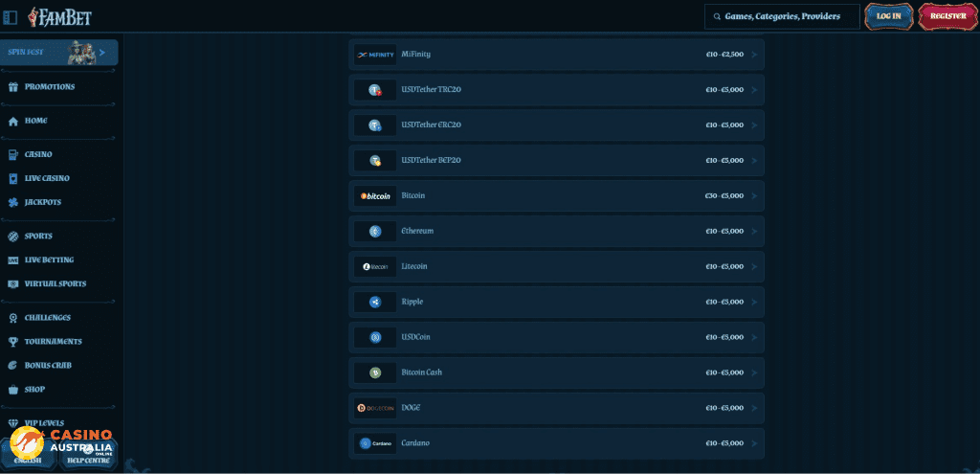Click the Promotions gift icon
Screen dimensions: 980x474
pyautogui.click(x=12, y=87)
